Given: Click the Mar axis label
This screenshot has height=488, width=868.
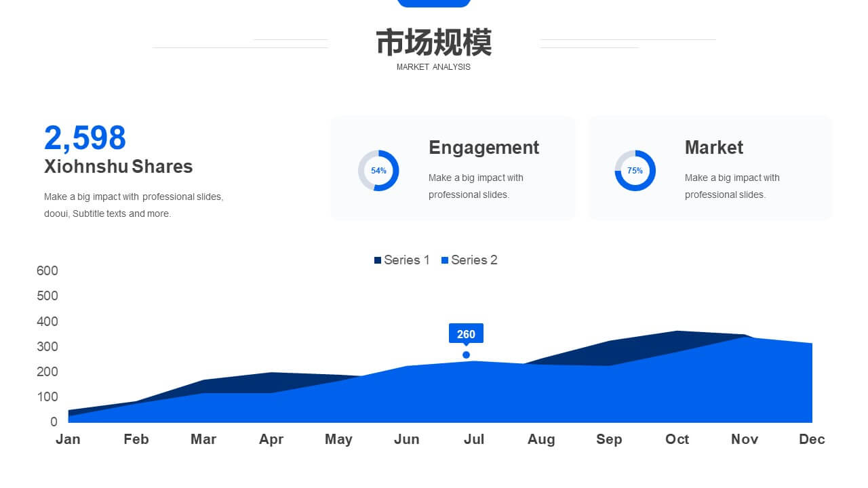Looking at the screenshot, I should [x=203, y=439].
